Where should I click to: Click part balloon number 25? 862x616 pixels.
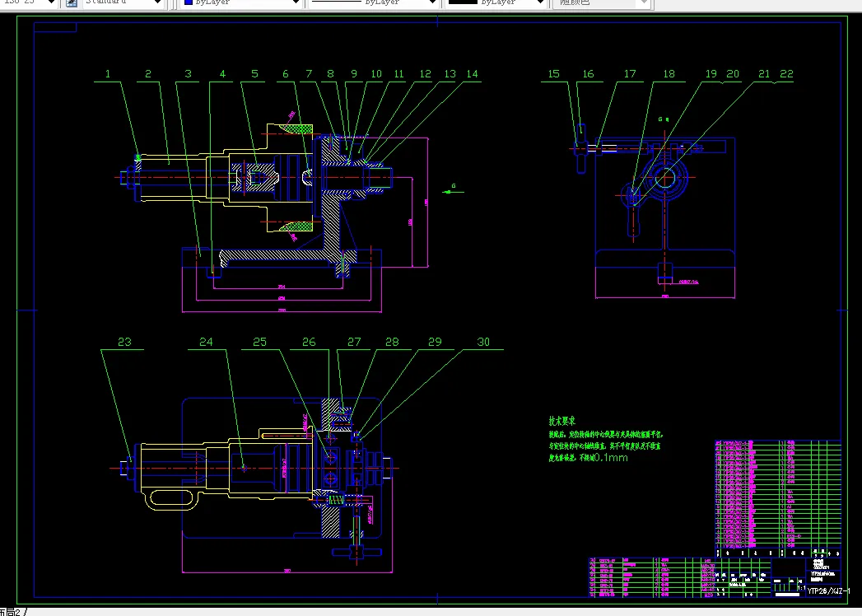pos(259,342)
